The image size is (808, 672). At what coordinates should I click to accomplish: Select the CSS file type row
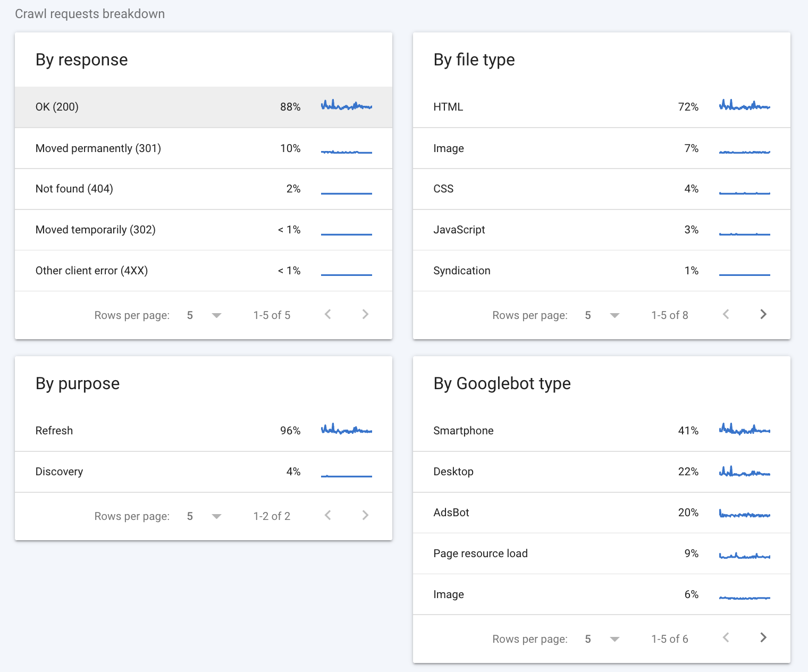coord(602,189)
